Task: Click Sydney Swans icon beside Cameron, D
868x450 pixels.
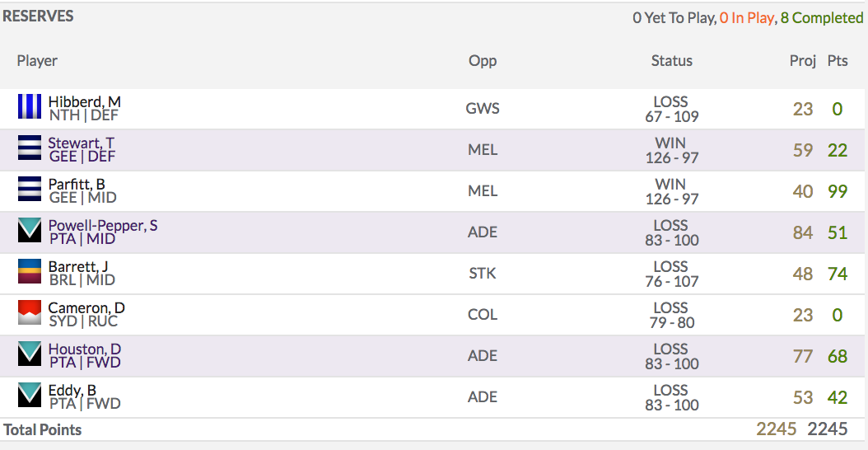Action: click(x=30, y=312)
